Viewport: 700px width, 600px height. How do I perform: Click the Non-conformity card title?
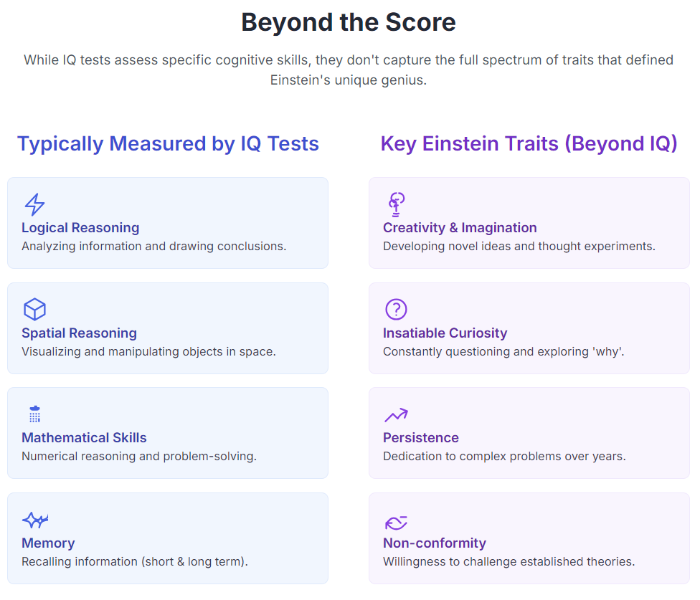pyautogui.click(x=435, y=543)
